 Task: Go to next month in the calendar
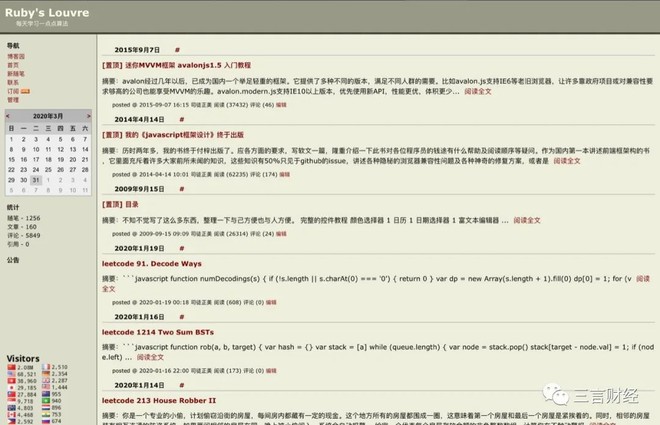coord(88,116)
